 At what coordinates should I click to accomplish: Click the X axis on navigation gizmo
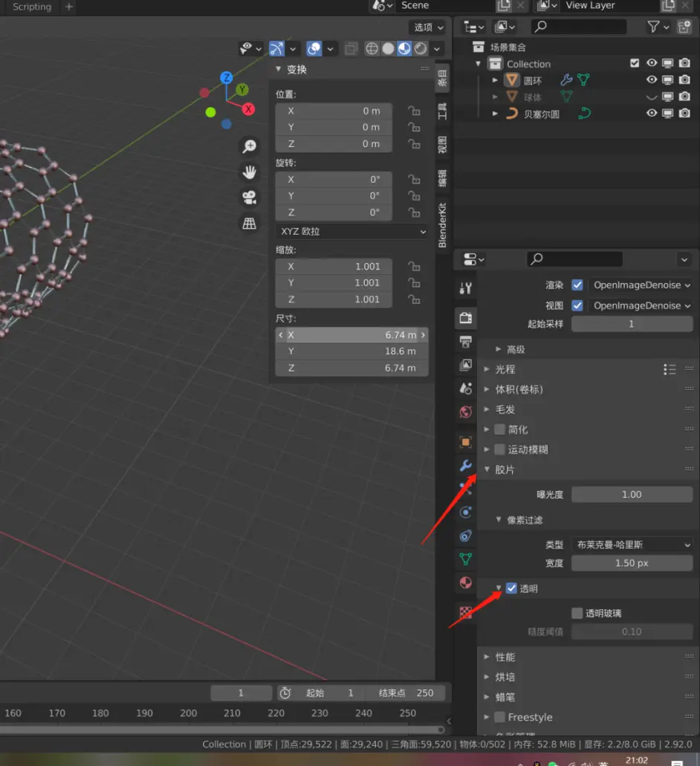click(248, 109)
